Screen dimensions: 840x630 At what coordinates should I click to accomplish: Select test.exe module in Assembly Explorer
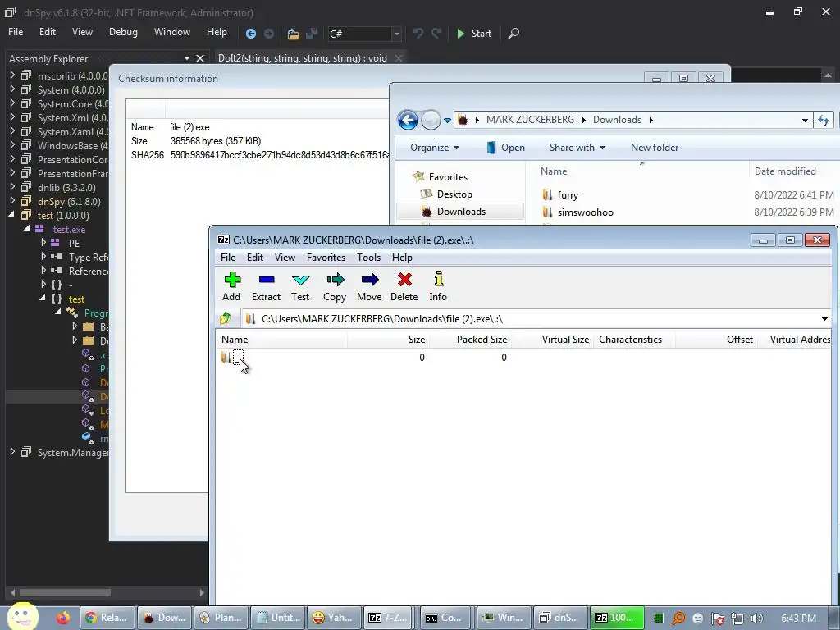pyautogui.click(x=69, y=230)
